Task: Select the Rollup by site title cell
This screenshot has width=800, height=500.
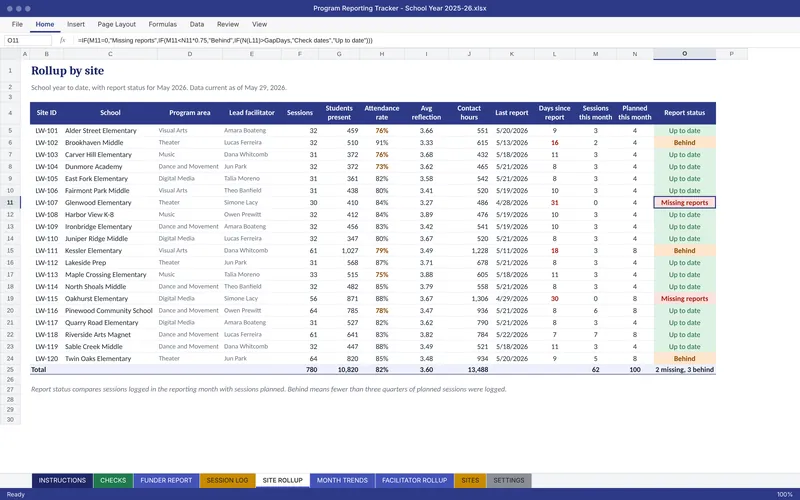Action: point(67,71)
